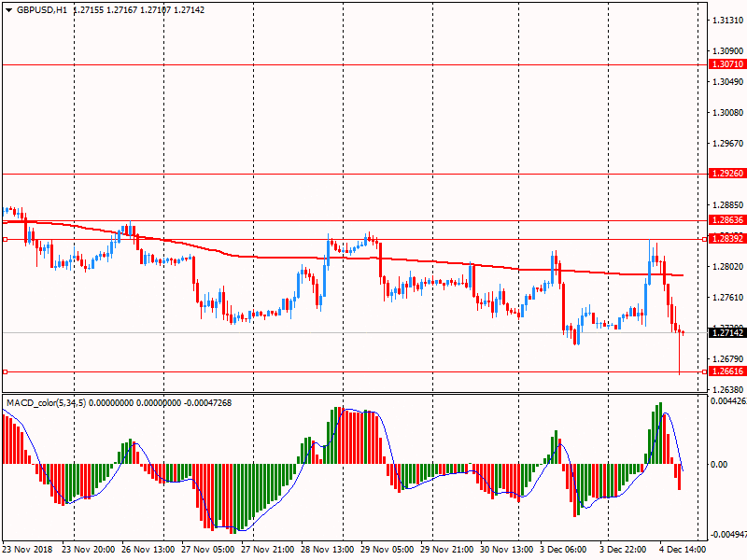Click the 1.31310 price axis value
The image size is (747, 560).
726,20
